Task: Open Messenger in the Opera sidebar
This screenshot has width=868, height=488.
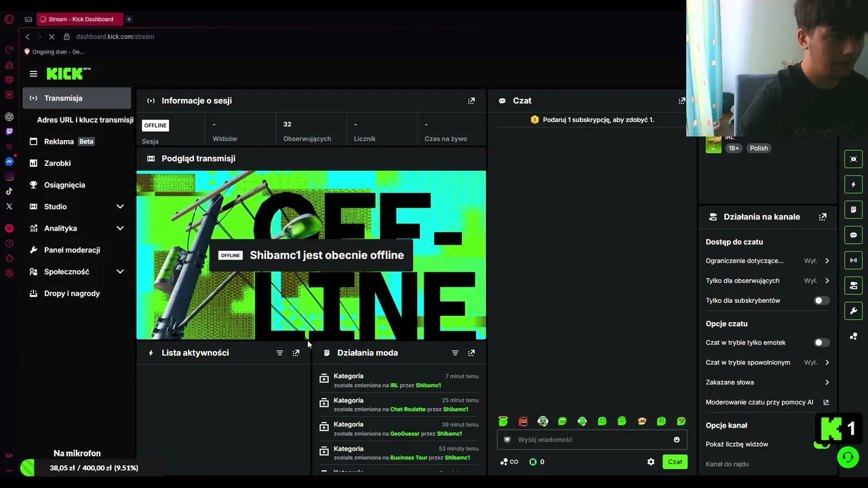Action: (9, 162)
